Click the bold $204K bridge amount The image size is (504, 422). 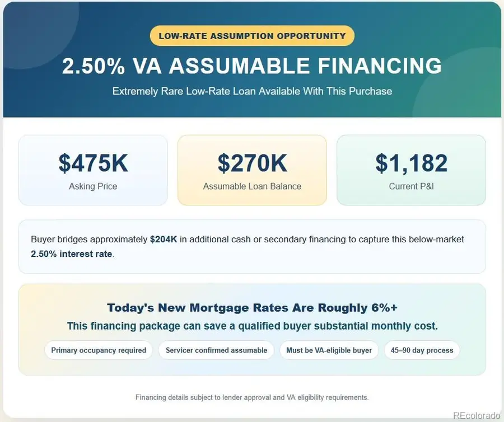[164, 239]
